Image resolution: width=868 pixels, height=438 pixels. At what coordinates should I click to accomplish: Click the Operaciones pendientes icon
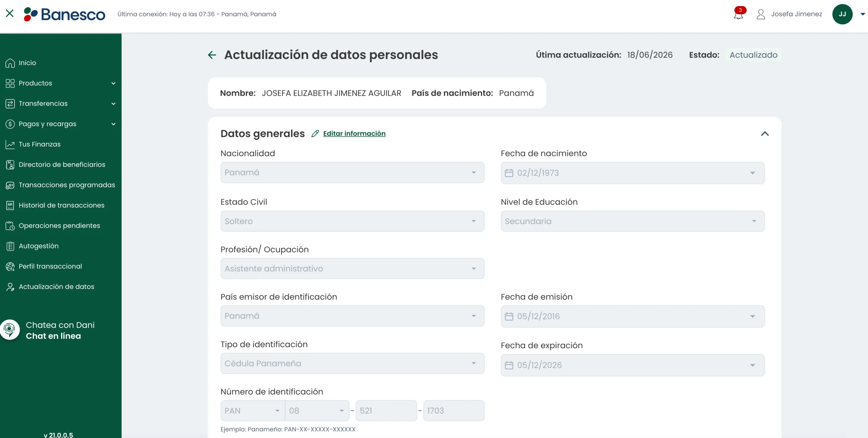coord(10,225)
